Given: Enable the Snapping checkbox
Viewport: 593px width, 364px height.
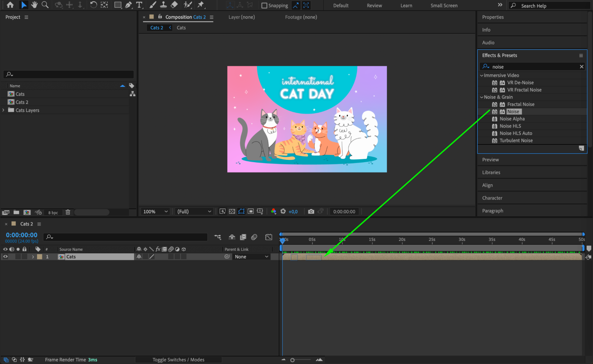Looking at the screenshot, I should pyautogui.click(x=264, y=6).
